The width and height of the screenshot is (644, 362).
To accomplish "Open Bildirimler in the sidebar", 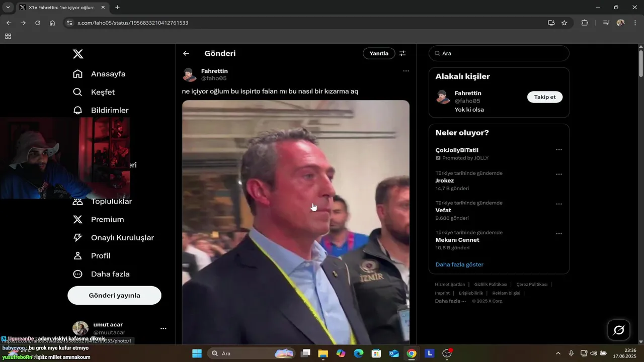I will [x=101, y=110].
